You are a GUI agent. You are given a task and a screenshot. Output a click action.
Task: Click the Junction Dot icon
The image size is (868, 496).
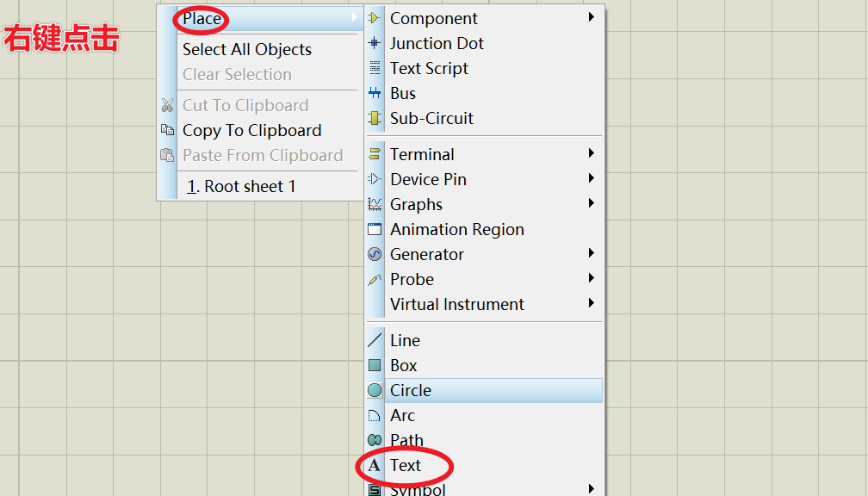[375, 43]
